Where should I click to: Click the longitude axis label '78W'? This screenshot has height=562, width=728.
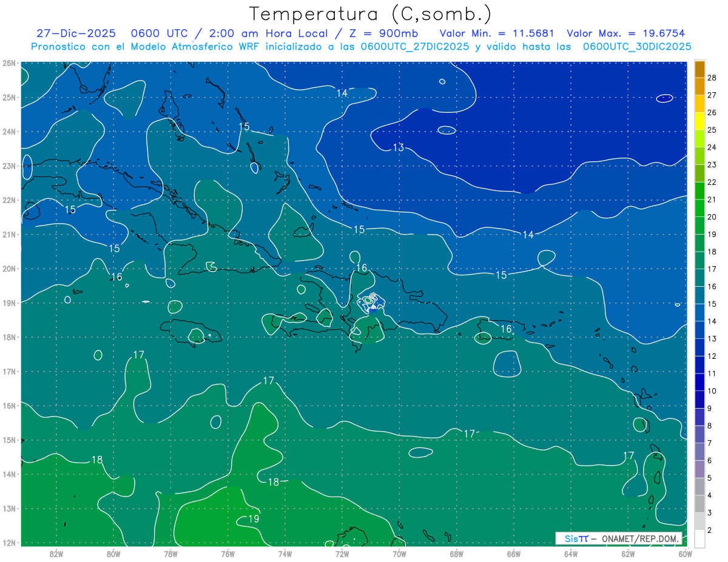point(170,554)
